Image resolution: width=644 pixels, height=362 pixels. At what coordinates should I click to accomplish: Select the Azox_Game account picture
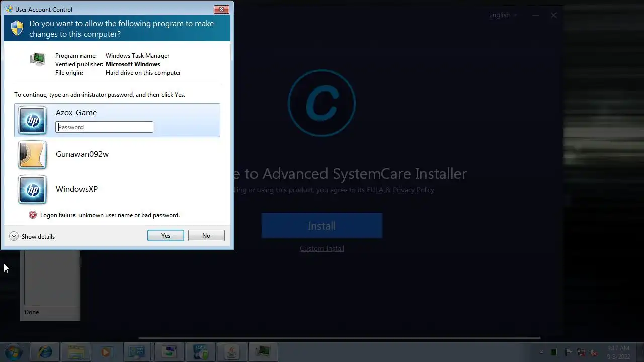pos(32,120)
